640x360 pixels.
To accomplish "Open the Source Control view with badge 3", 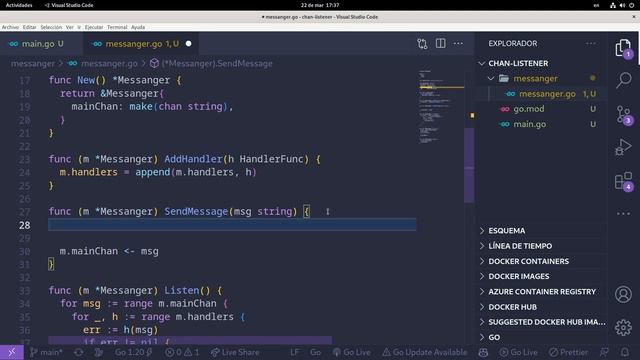I will tap(623, 115).
